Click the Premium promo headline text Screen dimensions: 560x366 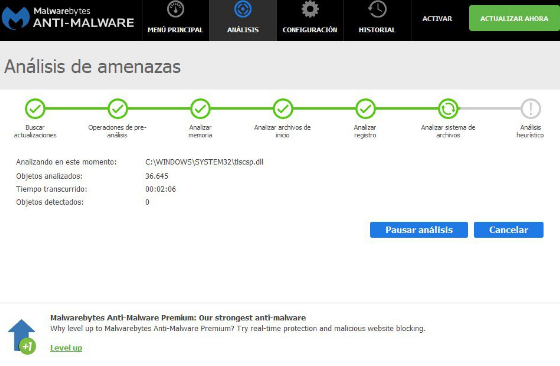coord(178,318)
